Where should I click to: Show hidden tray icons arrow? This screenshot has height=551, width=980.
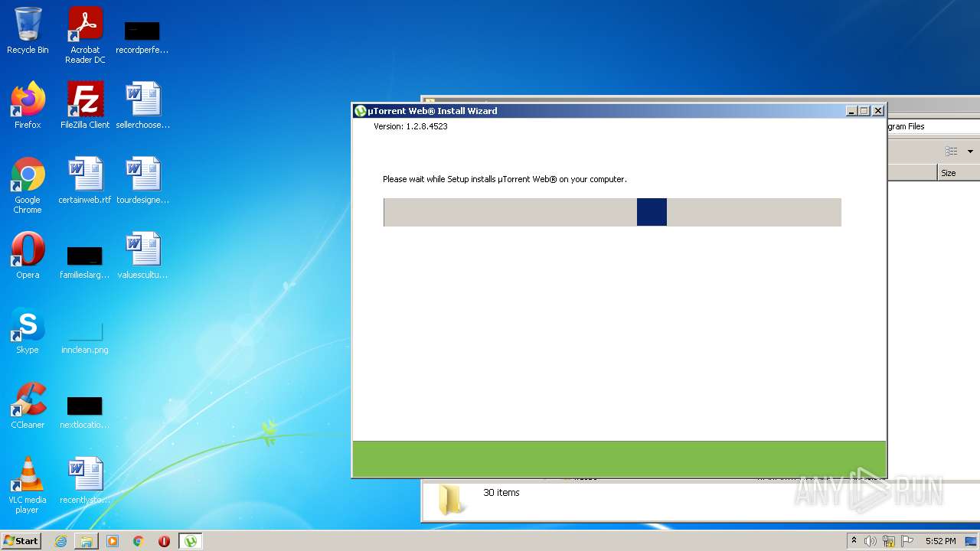[854, 541]
